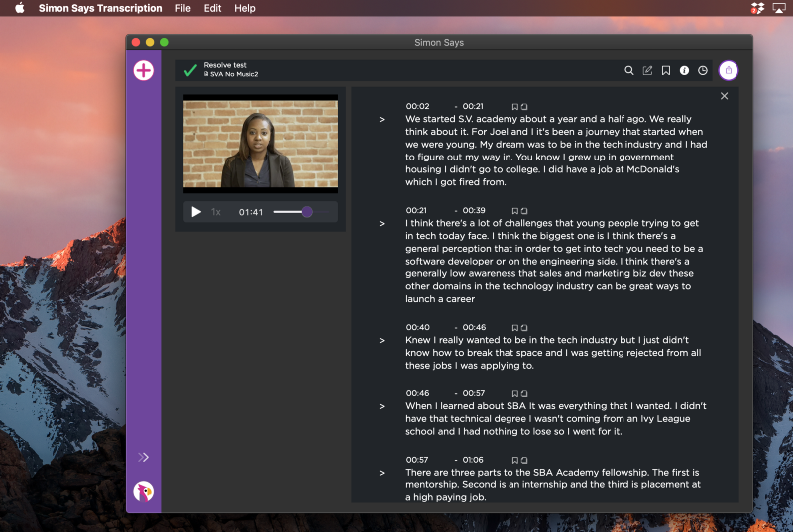Click the transcript text 'which I got fired from.'
The image size is (793, 532).
(456, 182)
